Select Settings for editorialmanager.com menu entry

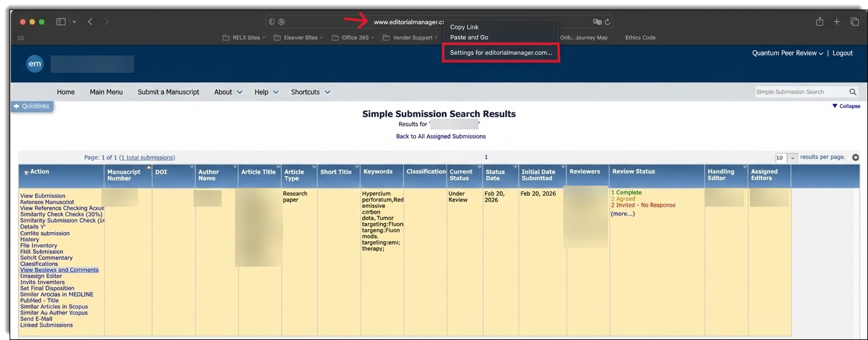click(501, 52)
